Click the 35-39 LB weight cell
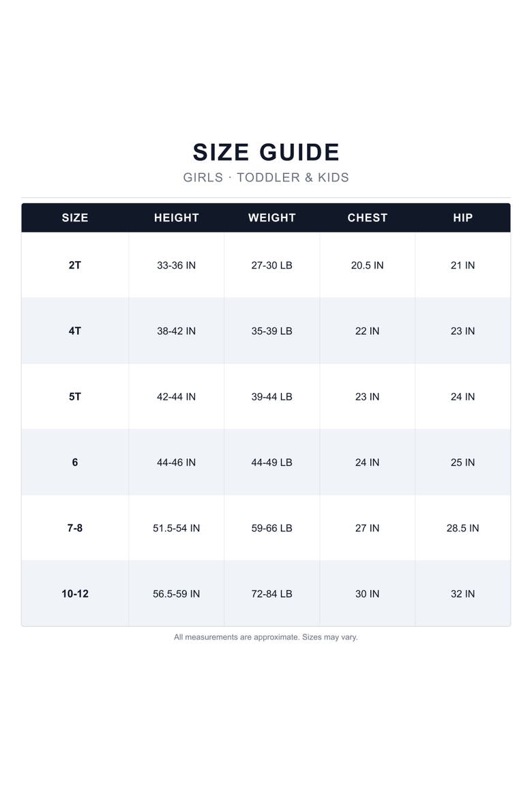Screen dimensions: 532x798 click(x=272, y=331)
